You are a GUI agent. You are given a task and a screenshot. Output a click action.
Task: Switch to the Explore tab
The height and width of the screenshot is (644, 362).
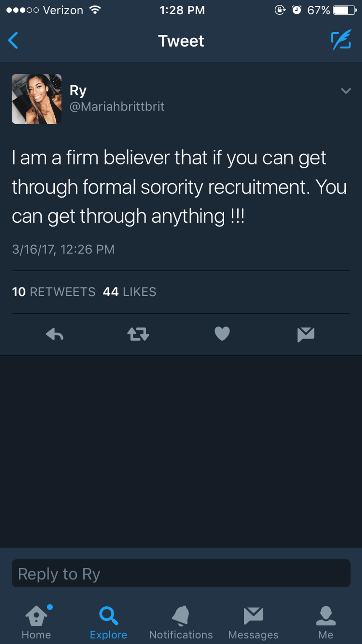pyautogui.click(x=109, y=623)
